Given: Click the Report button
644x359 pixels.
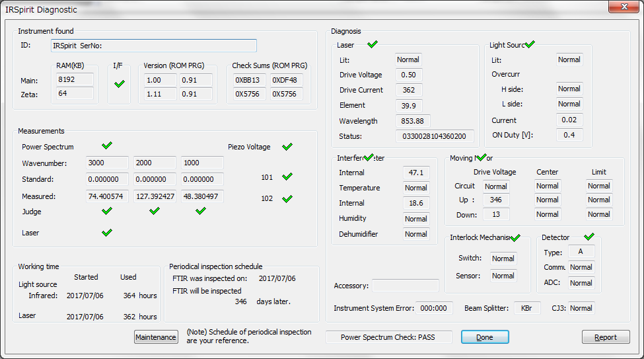Looking at the screenshot, I should pos(606,337).
